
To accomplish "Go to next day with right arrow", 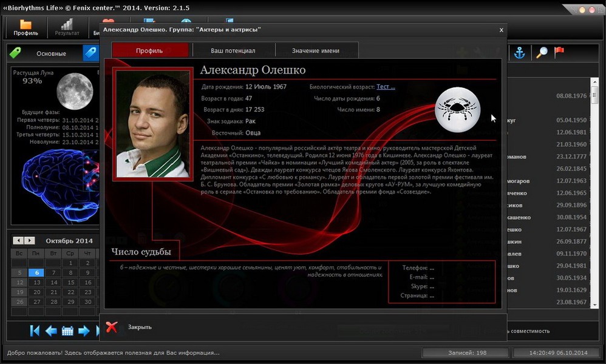I will (84, 331).
